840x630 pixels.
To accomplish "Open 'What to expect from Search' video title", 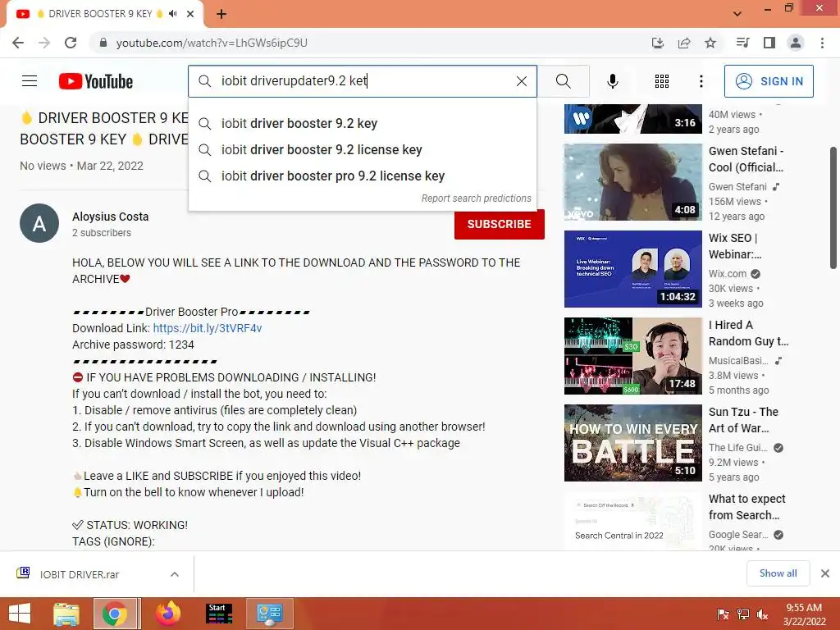I will [746, 507].
